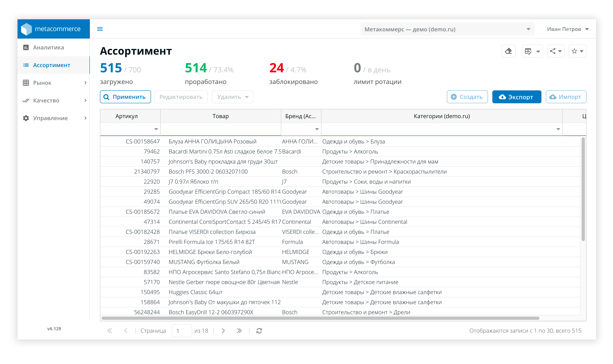Go to next page arrow
The height and width of the screenshot is (364, 613).
[223, 331]
